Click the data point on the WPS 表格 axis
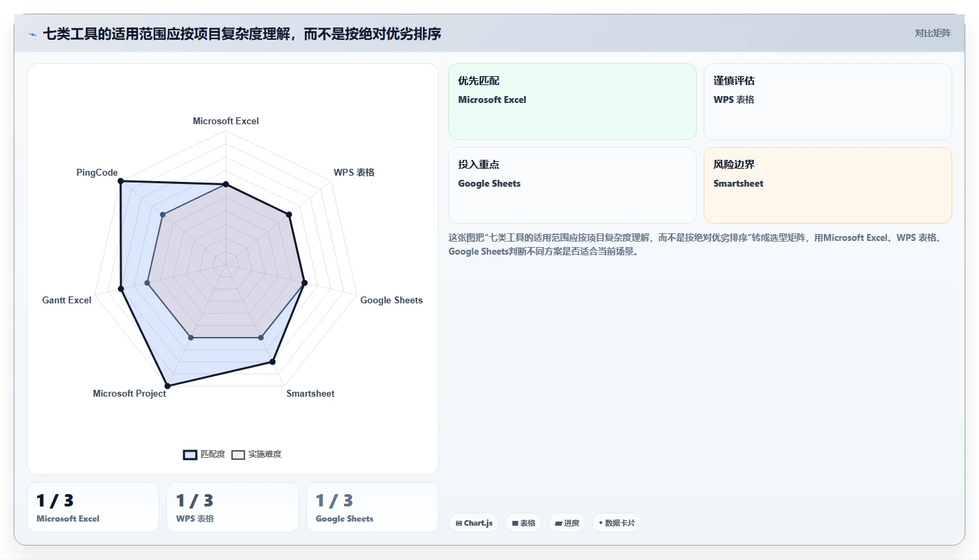 coord(289,215)
